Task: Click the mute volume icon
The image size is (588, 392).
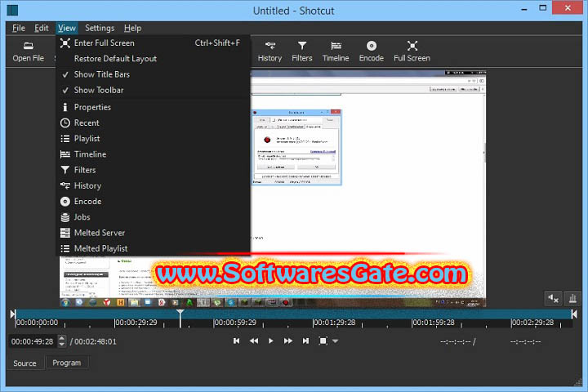Action: [553, 299]
